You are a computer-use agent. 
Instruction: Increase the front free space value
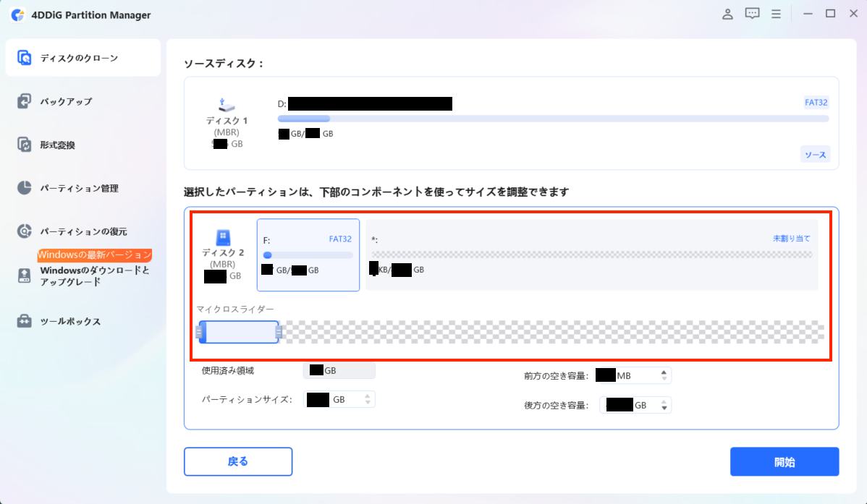(x=664, y=372)
